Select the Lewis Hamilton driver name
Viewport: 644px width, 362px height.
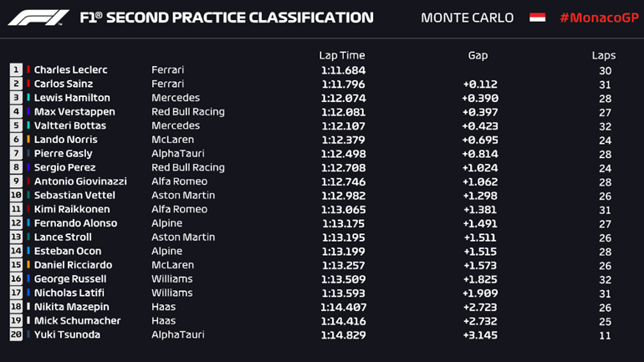pos(72,98)
